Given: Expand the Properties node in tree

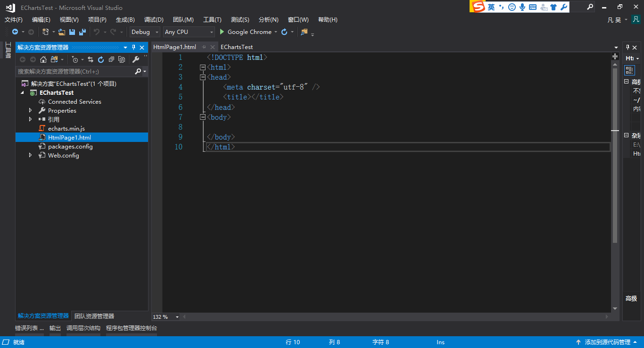Looking at the screenshot, I should (x=31, y=110).
